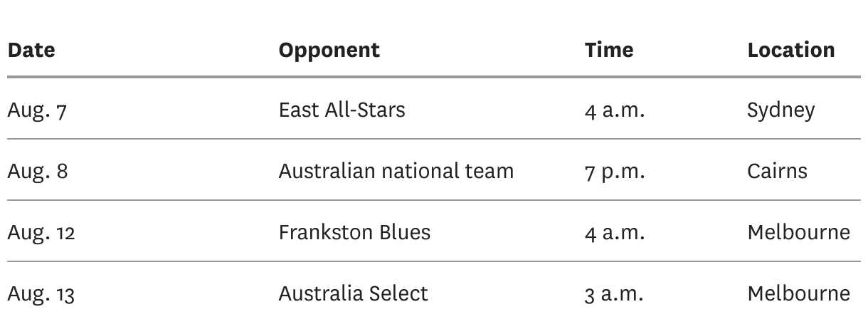Click the 7 p.m. time cell

pyautogui.click(x=615, y=172)
